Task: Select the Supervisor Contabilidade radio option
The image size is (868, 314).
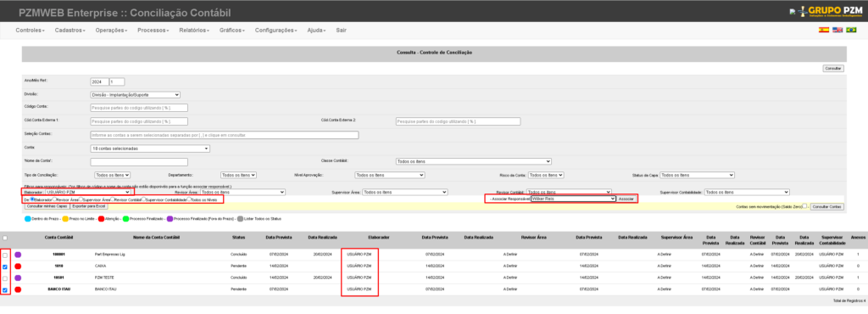Action: point(143,199)
